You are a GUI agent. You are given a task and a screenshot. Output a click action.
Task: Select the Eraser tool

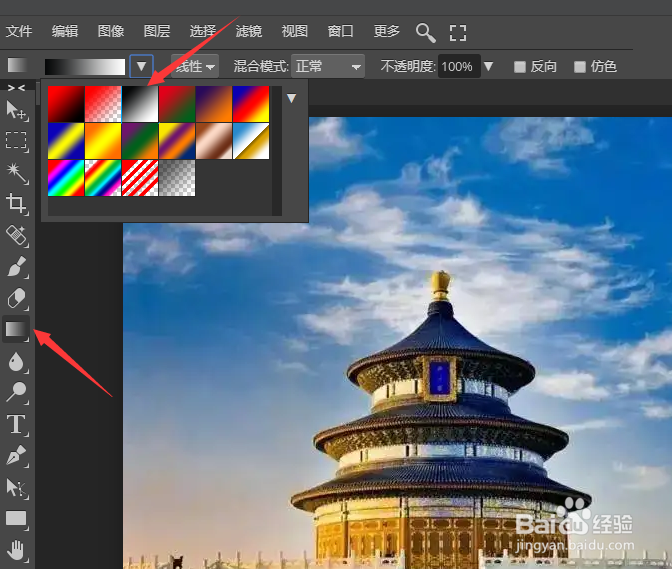coord(16,298)
